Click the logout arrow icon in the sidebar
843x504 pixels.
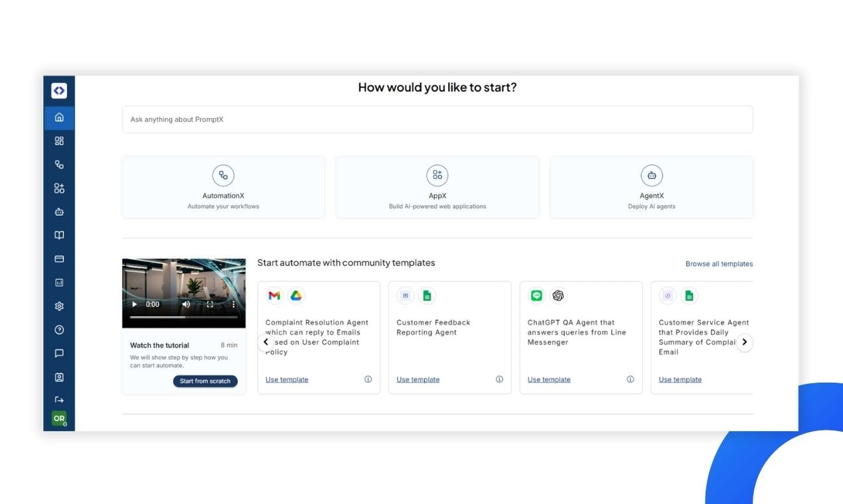pos(59,400)
